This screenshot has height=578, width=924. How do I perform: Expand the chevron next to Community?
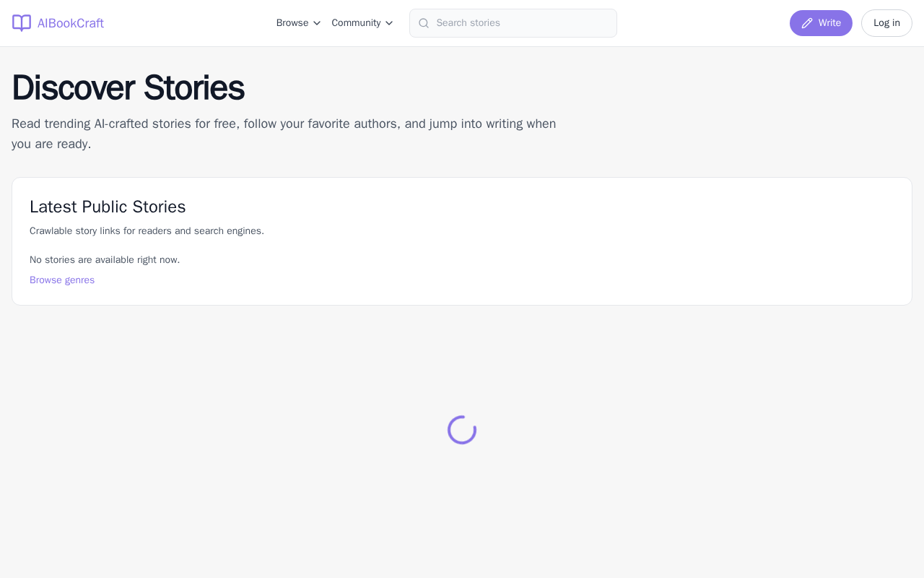[389, 23]
